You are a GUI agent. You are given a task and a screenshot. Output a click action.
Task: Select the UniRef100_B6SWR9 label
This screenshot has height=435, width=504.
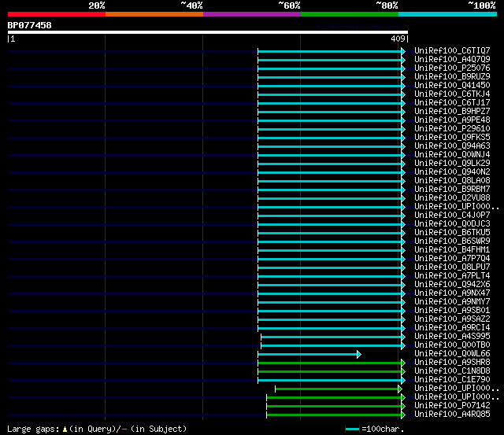[452, 241]
